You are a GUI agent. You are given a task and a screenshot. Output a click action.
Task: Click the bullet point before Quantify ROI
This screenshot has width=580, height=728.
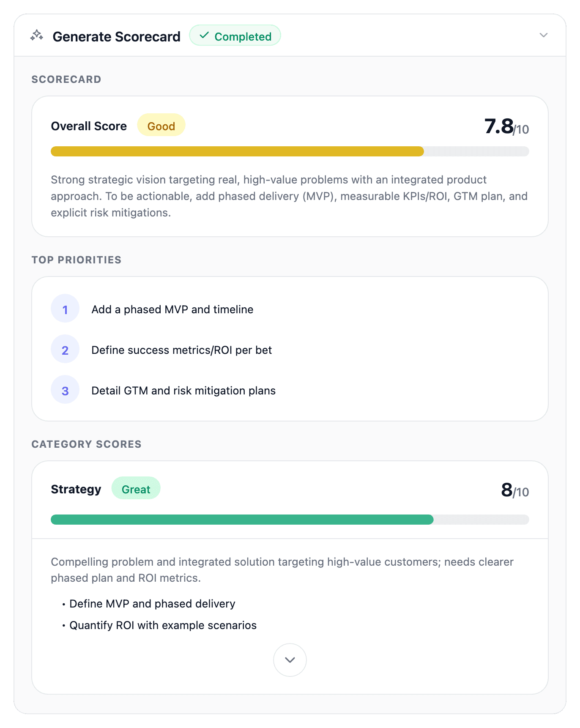pyautogui.click(x=63, y=625)
